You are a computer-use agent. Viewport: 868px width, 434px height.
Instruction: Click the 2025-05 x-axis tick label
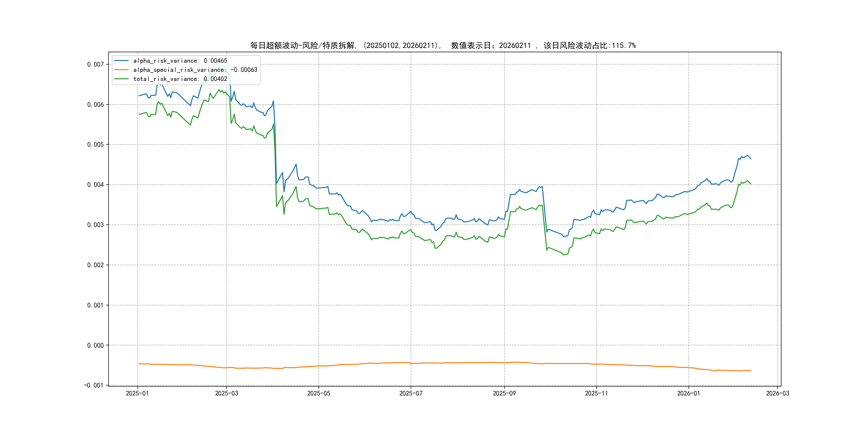(319, 393)
